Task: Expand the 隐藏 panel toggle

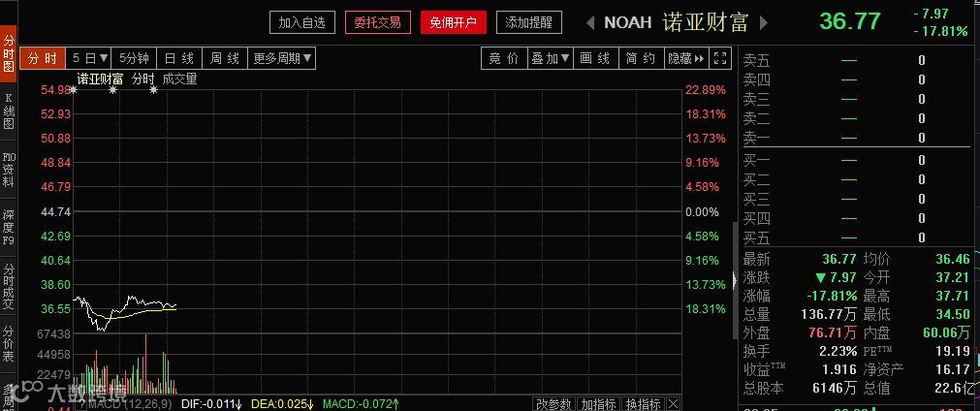Action: click(686, 59)
